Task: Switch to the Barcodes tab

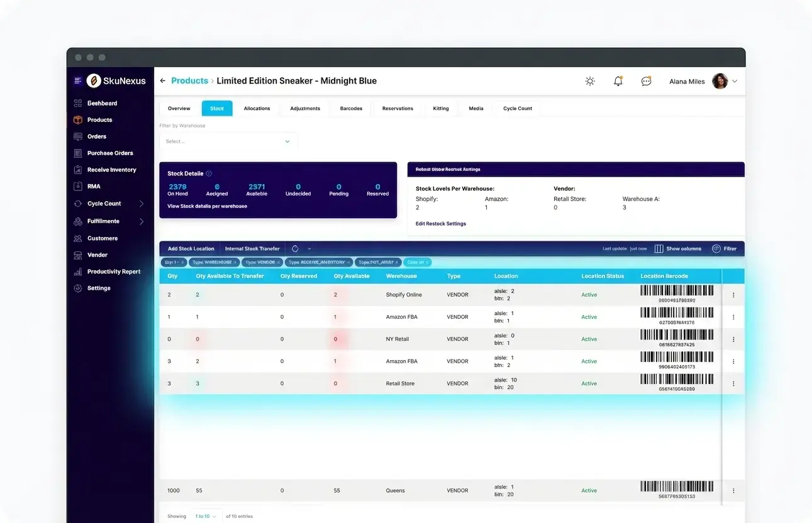Action: (x=351, y=108)
